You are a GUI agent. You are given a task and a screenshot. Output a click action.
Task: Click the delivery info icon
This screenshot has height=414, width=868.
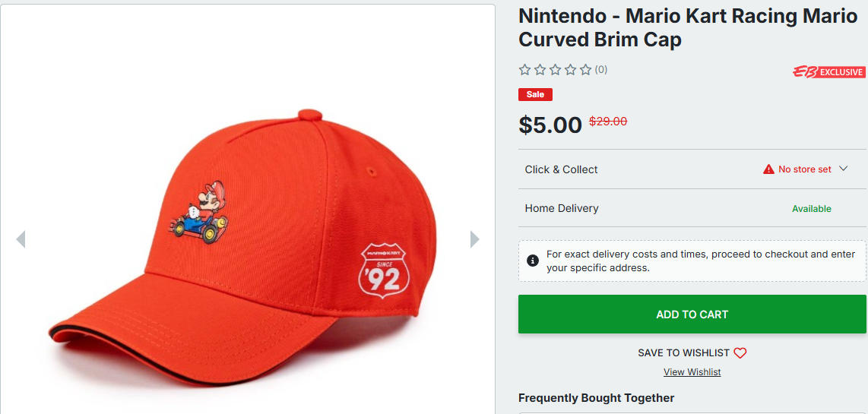click(533, 261)
